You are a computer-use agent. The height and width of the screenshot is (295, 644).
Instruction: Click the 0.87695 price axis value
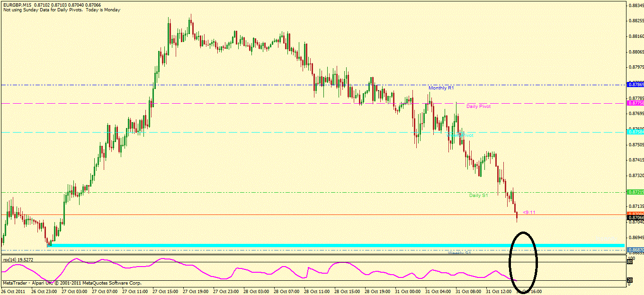pyautogui.click(x=636, y=114)
